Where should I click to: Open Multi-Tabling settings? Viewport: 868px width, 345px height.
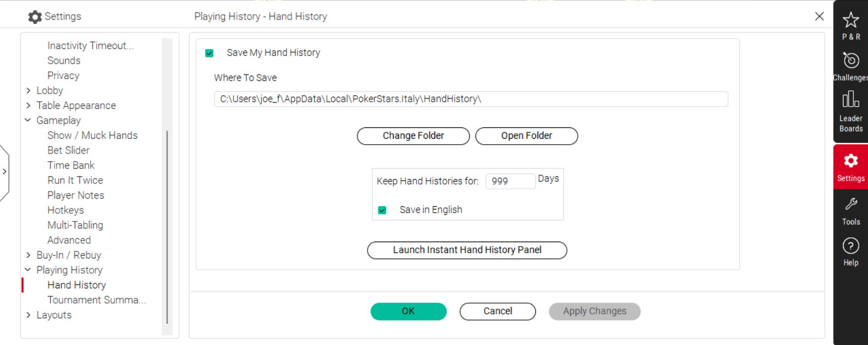pyautogui.click(x=75, y=225)
